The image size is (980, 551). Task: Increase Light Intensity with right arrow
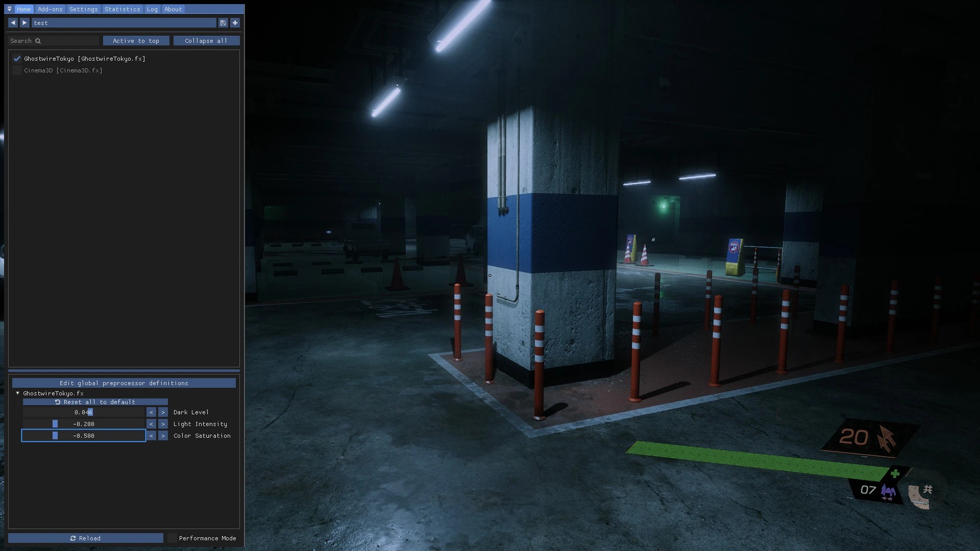coord(163,424)
